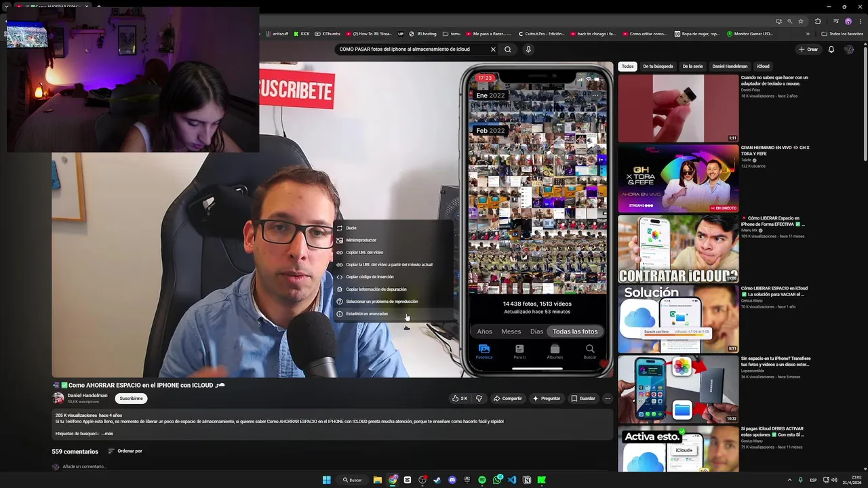
Task: Clear the YouTube search box text
Action: (493, 49)
